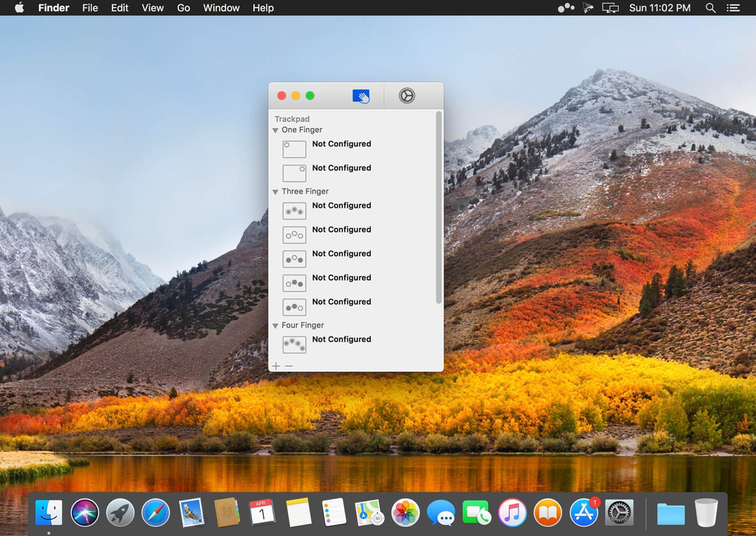This screenshot has height=536, width=756.
Task: Click the gesture list vertical scrollbar
Action: (439, 207)
